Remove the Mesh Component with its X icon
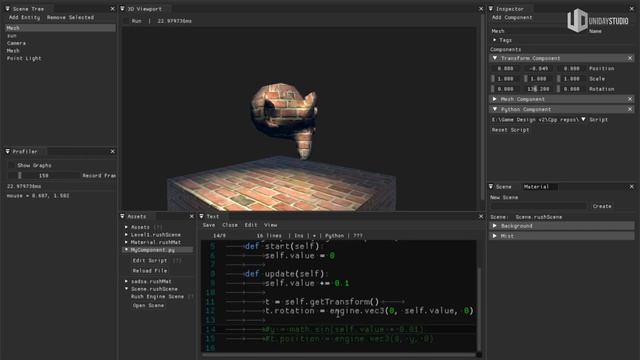This screenshot has width=640, height=360. pyautogui.click(x=630, y=99)
